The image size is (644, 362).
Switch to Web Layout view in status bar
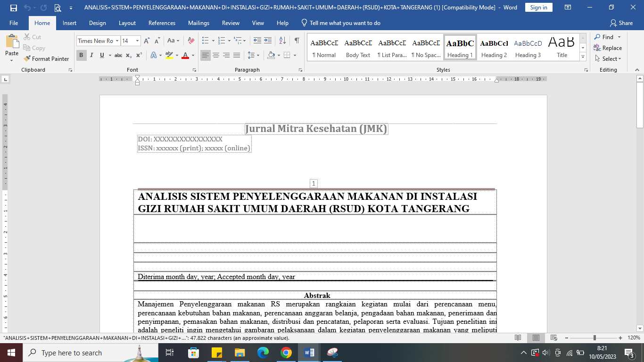click(x=554, y=338)
